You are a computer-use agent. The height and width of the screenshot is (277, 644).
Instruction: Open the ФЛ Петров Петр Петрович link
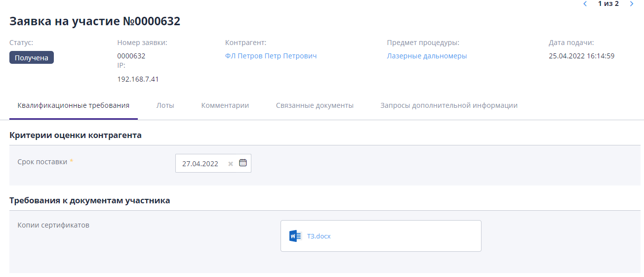(271, 56)
